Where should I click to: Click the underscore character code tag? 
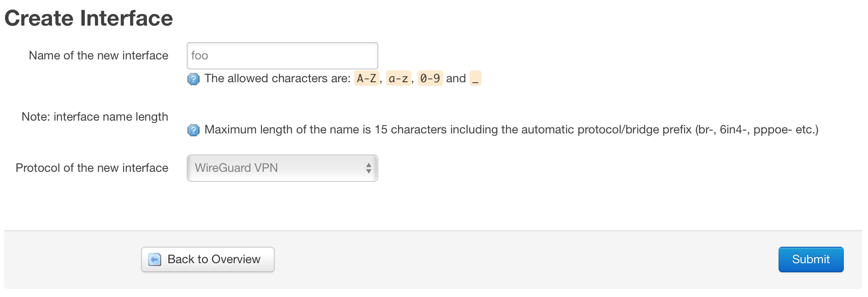(476, 79)
